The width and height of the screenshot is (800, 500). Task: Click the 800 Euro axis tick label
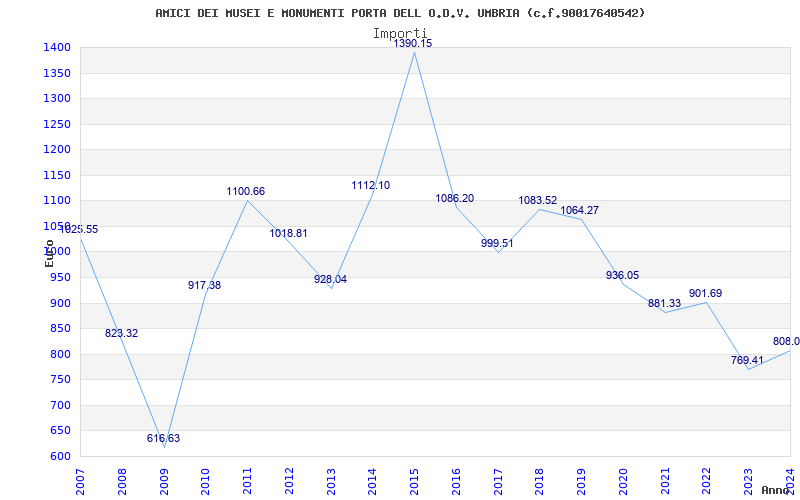pos(59,354)
